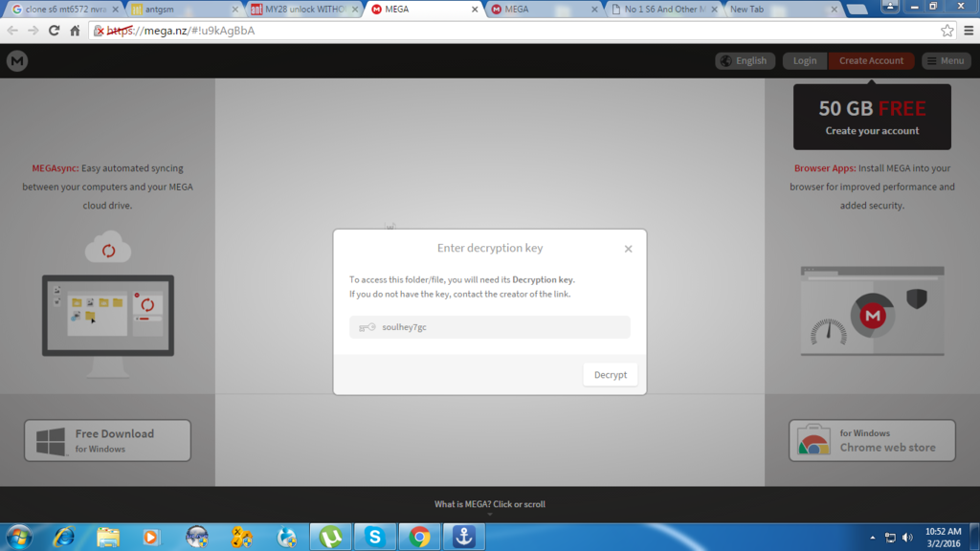Image resolution: width=980 pixels, height=551 pixels.
Task: Click the MEGAsync red label text
Action: click(x=55, y=168)
